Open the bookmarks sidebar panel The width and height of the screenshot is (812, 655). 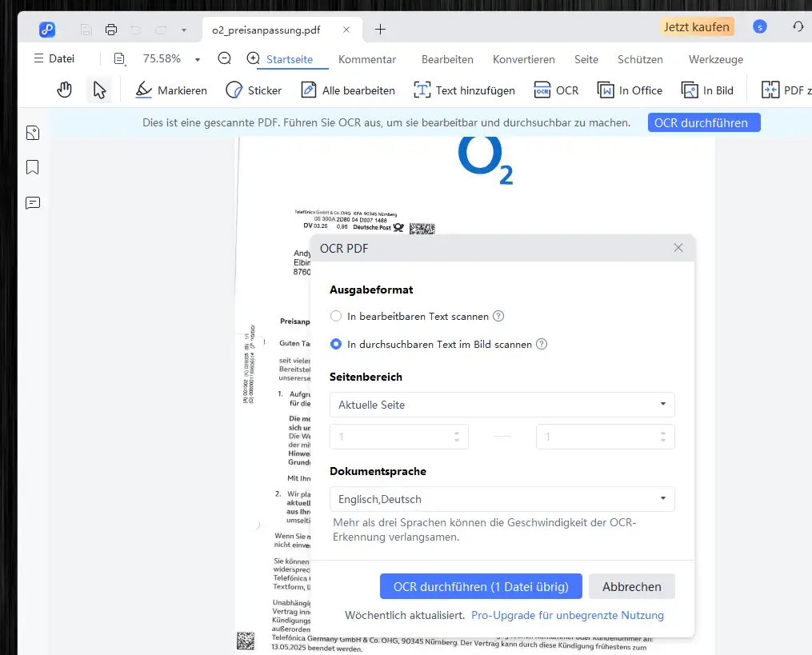(33, 167)
